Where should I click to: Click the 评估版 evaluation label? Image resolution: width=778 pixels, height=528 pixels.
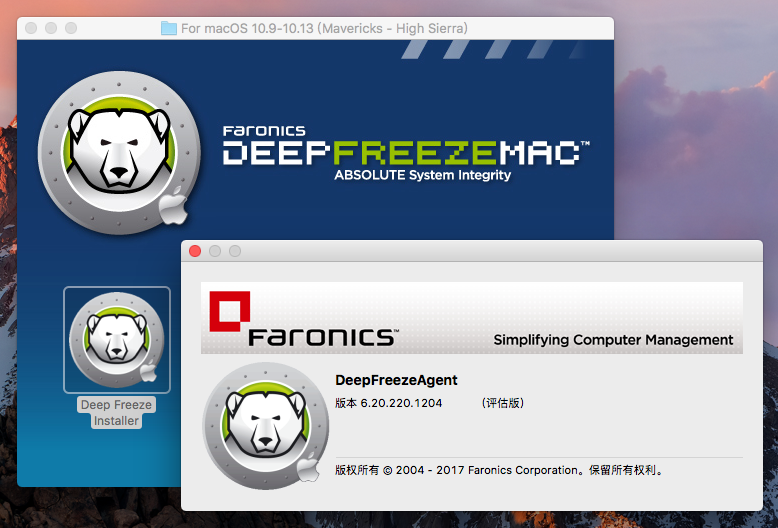[x=503, y=403]
